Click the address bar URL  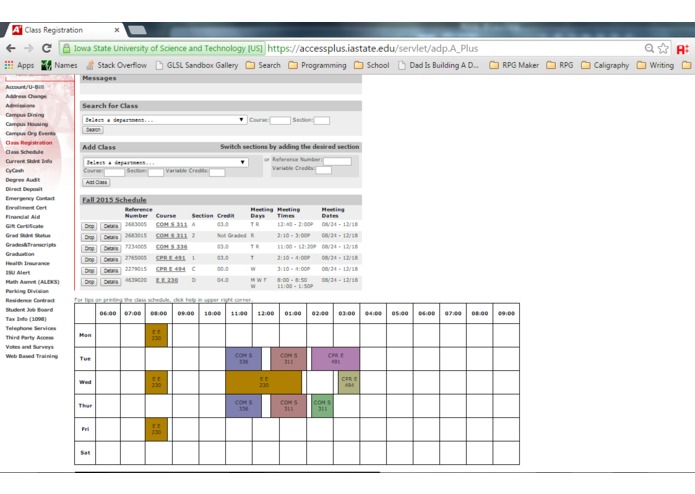point(372,48)
